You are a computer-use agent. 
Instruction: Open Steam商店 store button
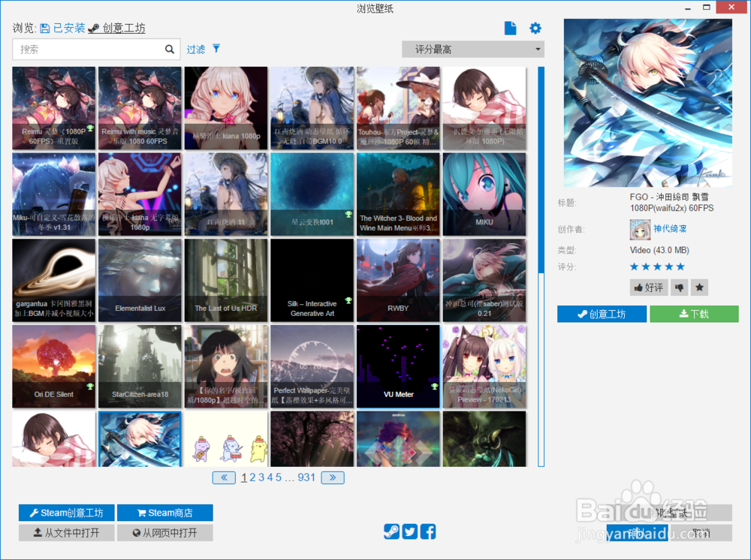click(164, 513)
